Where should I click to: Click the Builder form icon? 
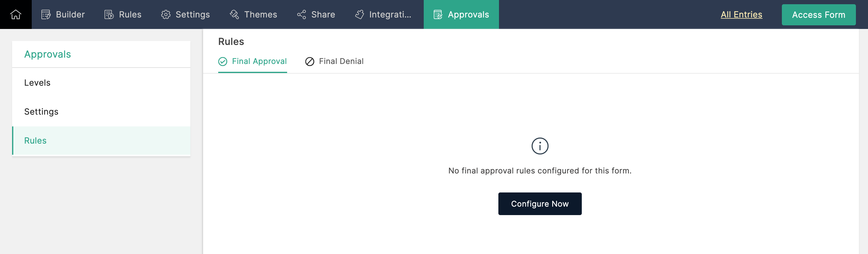(x=46, y=14)
